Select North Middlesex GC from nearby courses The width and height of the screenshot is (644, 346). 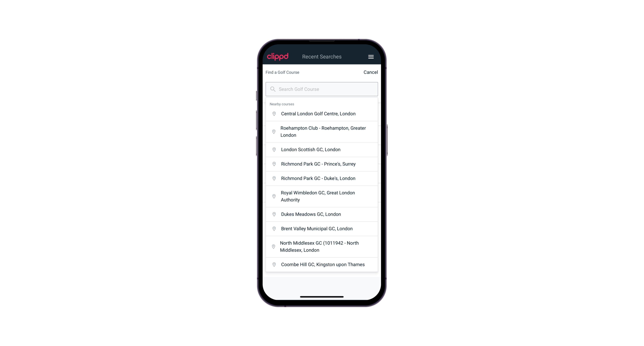[x=322, y=246]
